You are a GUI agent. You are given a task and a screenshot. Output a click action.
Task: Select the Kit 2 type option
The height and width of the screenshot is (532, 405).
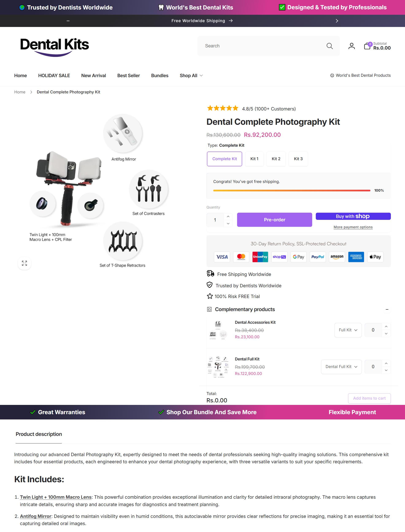[x=276, y=159]
